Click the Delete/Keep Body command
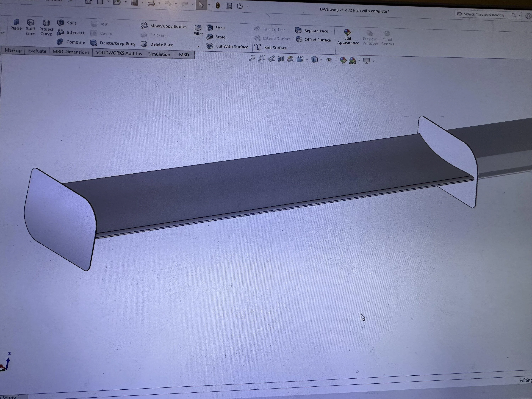 (113, 43)
